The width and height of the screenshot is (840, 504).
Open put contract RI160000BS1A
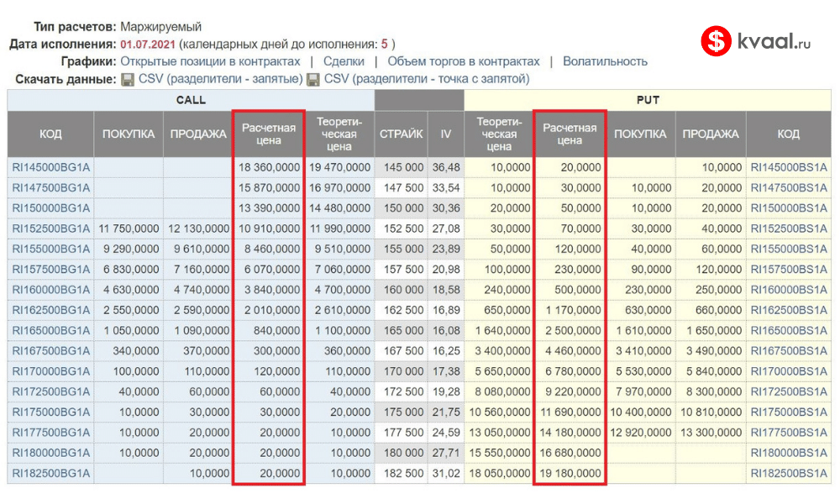(789, 290)
